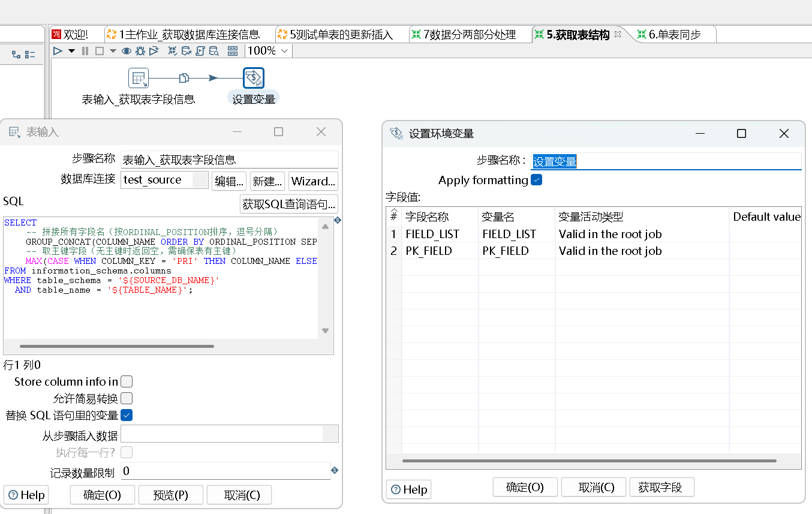Enable the 允许简易转换 checkbox
This screenshot has width=812, height=514.
127,398
